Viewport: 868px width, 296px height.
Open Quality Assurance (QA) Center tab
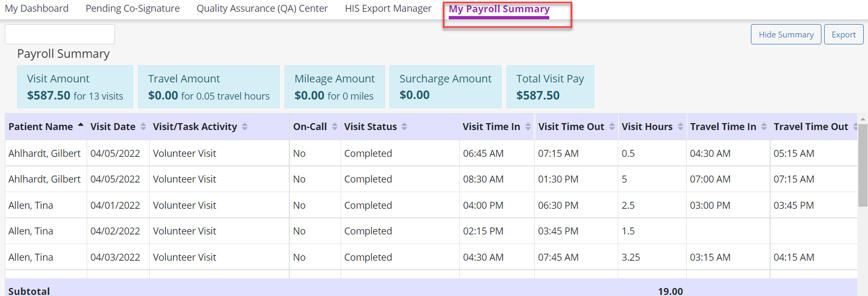[x=262, y=9]
